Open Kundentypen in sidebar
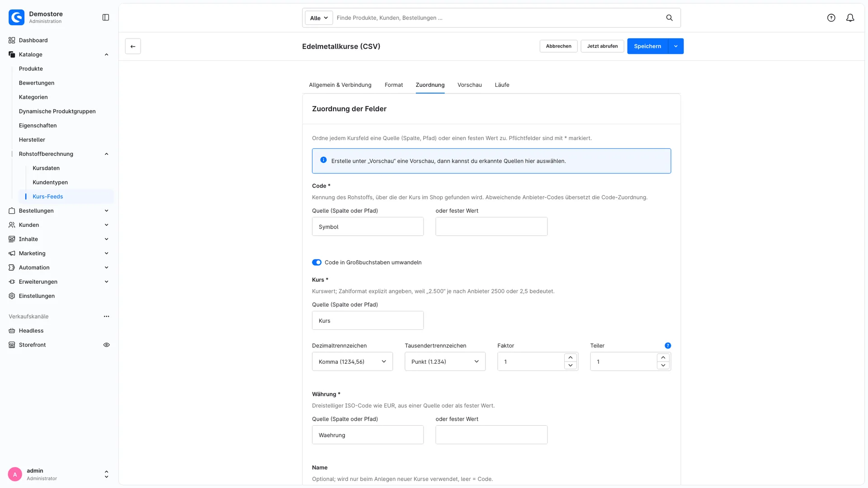 click(50, 182)
